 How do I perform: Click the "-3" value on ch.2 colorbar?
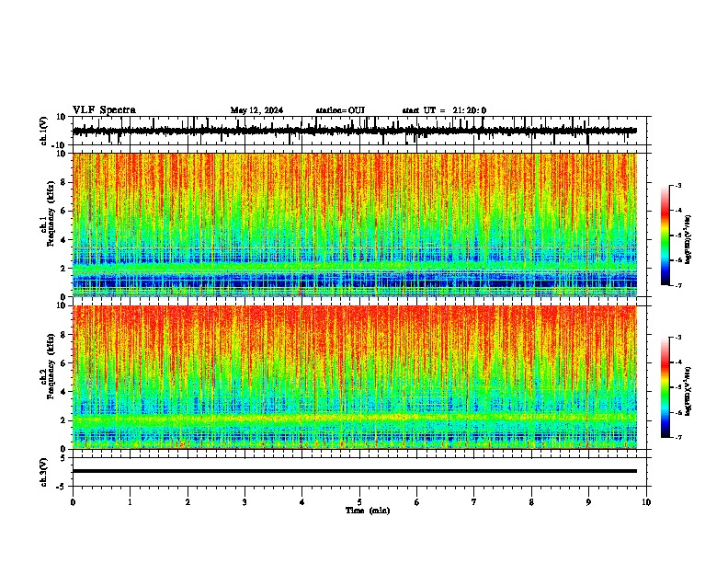(677, 338)
